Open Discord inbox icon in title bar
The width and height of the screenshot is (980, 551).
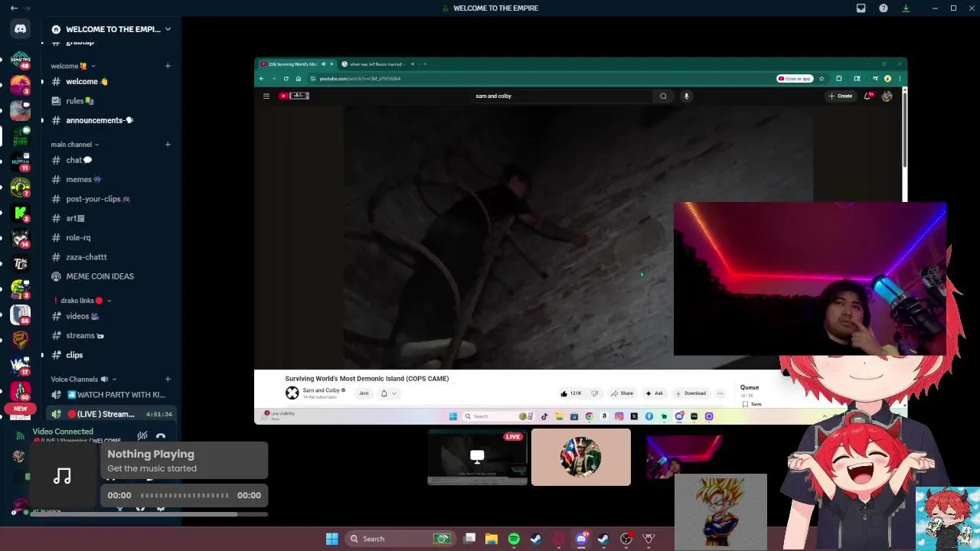[x=861, y=8]
